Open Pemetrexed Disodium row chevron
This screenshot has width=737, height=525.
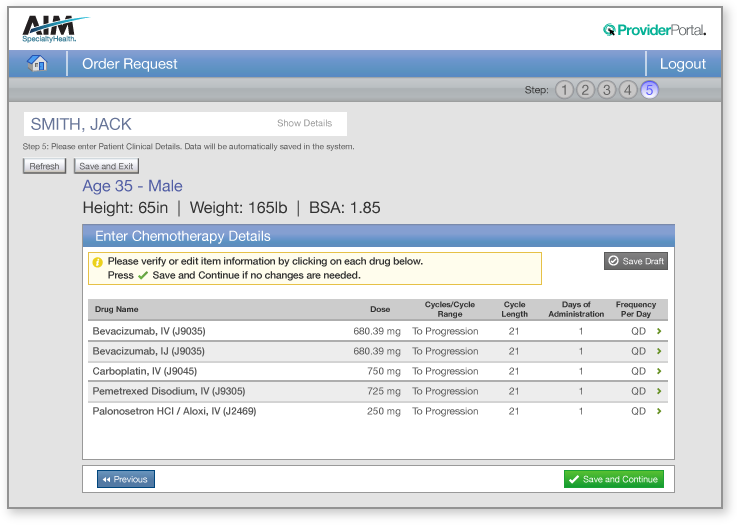pos(659,391)
